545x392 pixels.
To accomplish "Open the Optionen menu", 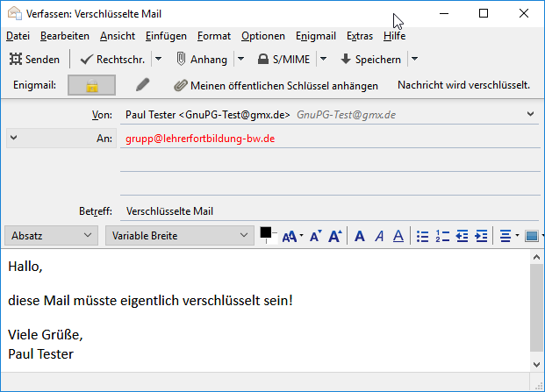I will click(x=263, y=36).
